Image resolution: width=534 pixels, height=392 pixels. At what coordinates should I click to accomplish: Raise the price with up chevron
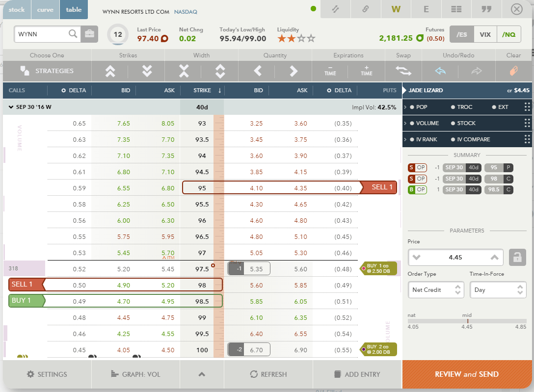pos(495,257)
